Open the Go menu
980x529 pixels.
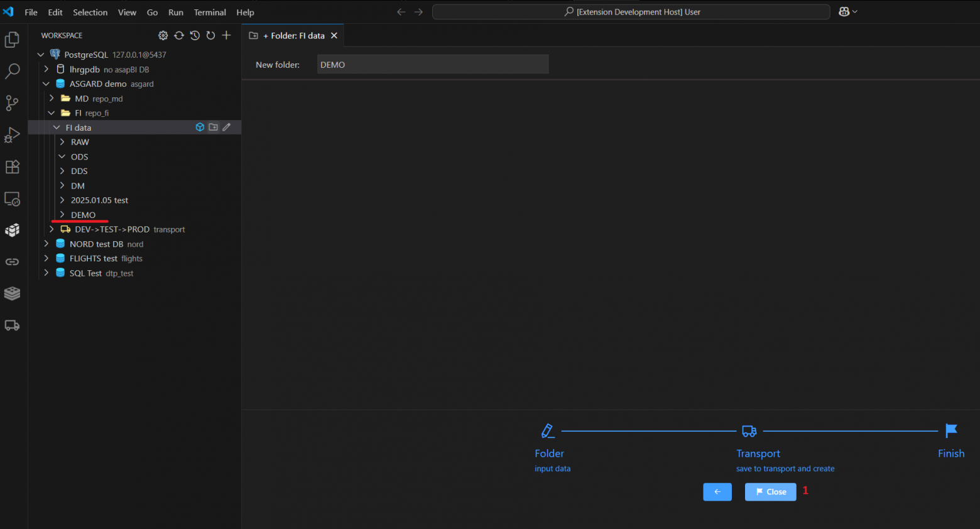point(152,12)
